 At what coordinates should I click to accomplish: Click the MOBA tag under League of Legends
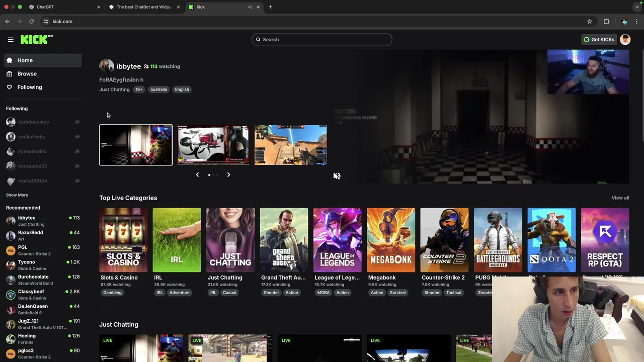click(x=324, y=293)
